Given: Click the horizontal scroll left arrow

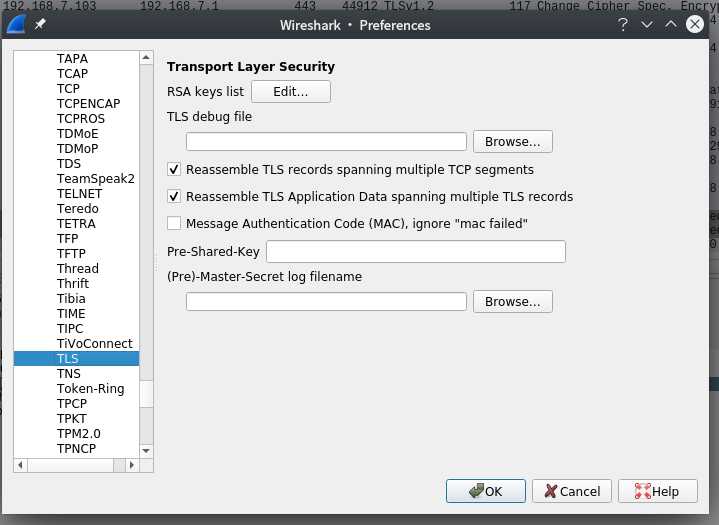Looking at the screenshot, I should 20,465.
